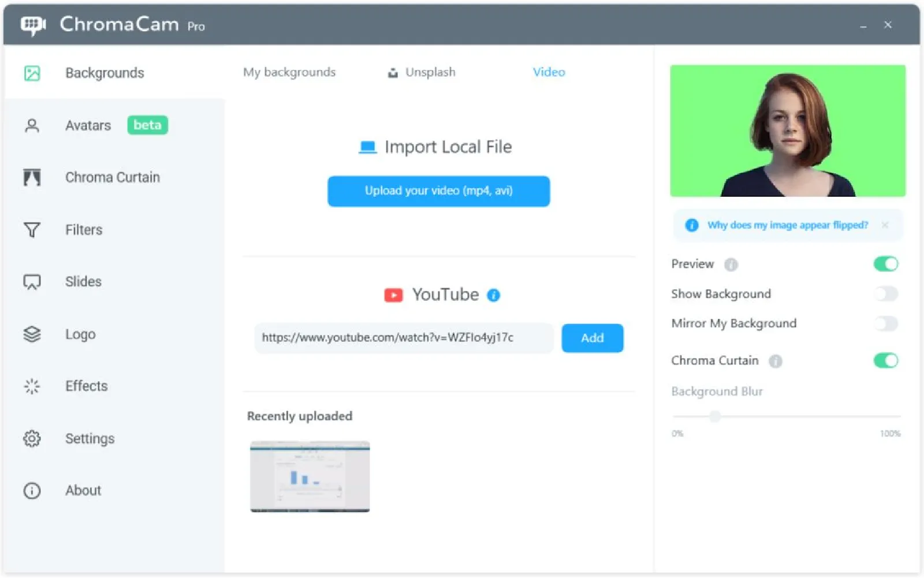Open "Why does my image appear flipped?" link
The width and height of the screenshot is (924, 578).
click(788, 225)
